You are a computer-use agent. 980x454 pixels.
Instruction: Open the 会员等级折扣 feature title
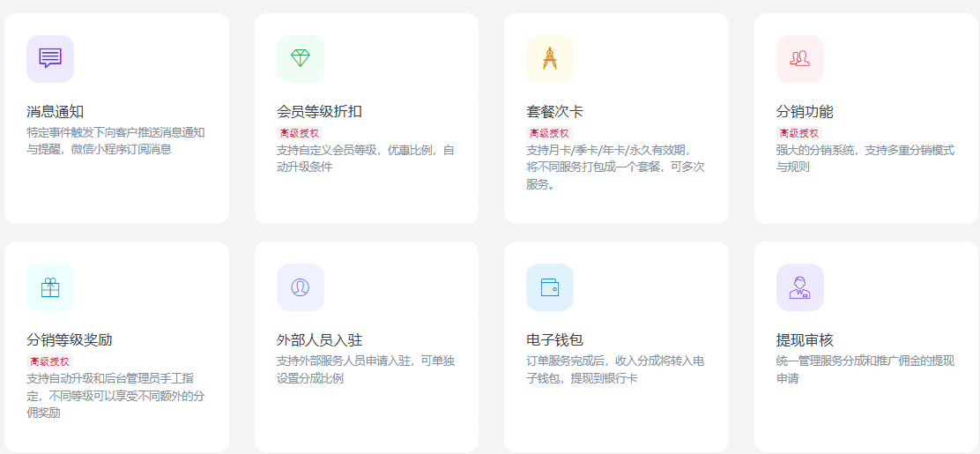click(319, 112)
